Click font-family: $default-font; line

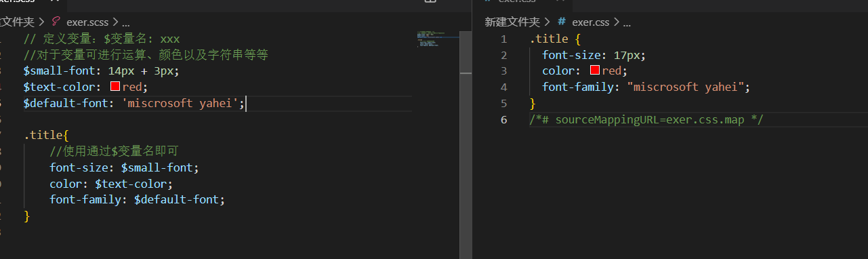pyautogui.click(x=137, y=200)
